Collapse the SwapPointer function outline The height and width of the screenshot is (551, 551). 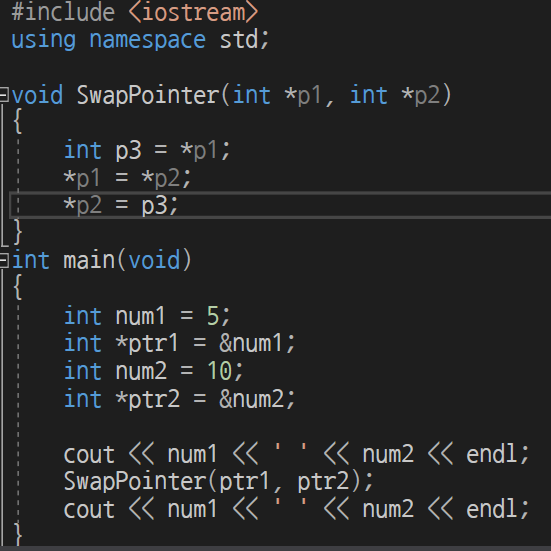pos(4,95)
